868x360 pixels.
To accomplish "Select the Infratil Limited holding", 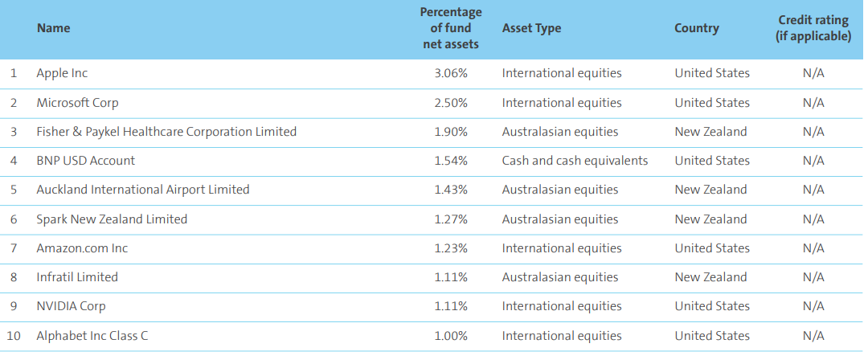I will coord(77,277).
